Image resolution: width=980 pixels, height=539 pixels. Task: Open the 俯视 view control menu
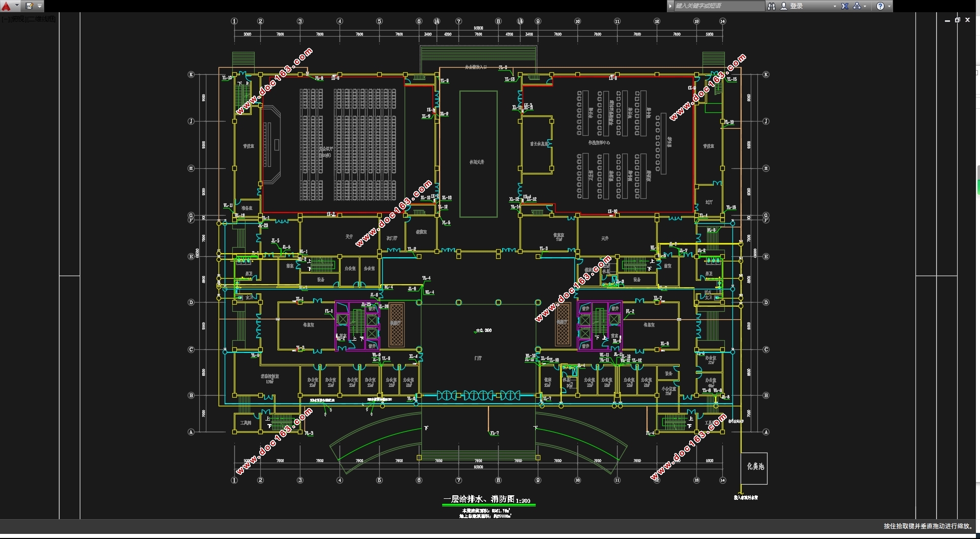pos(19,19)
